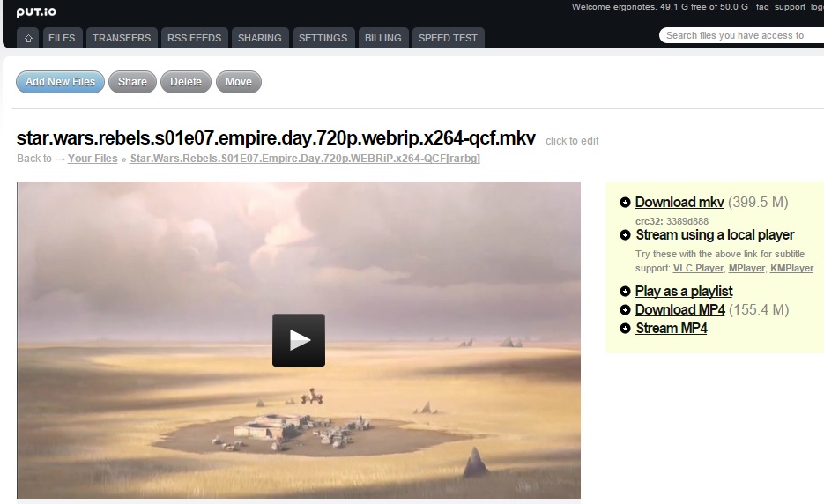This screenshot has height=504, width=824.
Task: Open the TRANSFERS tab
Action: point(122,38)
